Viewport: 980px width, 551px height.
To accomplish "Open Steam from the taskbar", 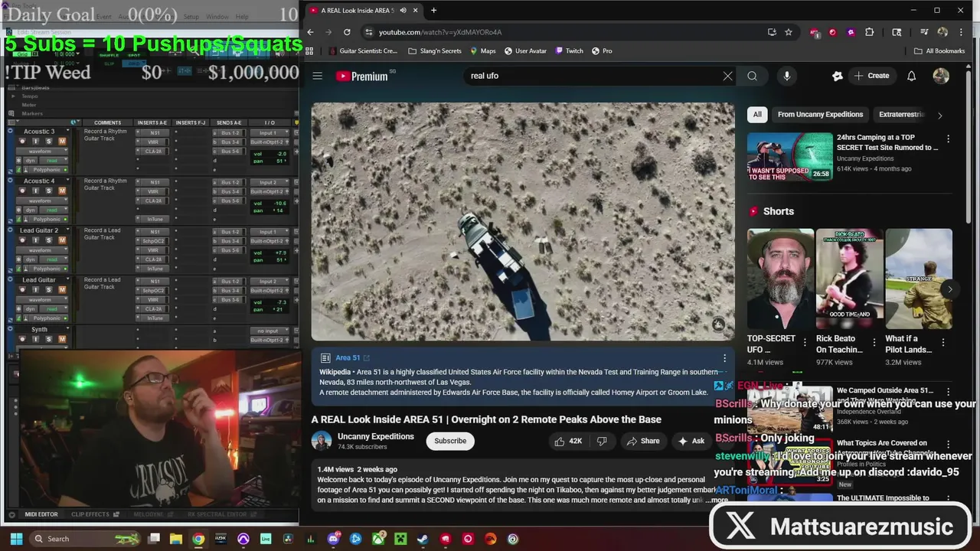I will click(423, 539).
